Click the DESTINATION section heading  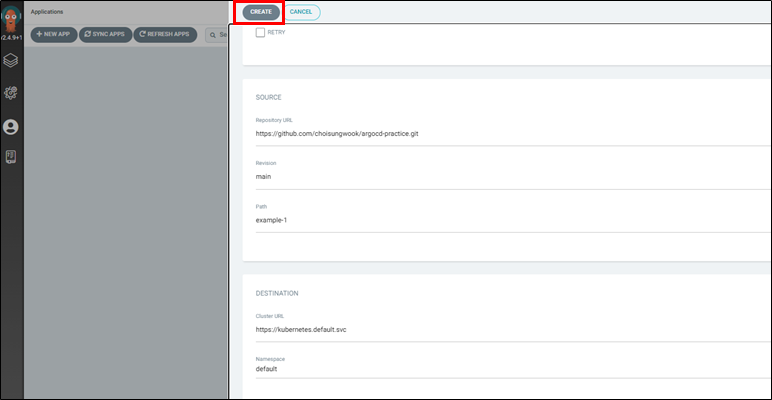point(277,293)
